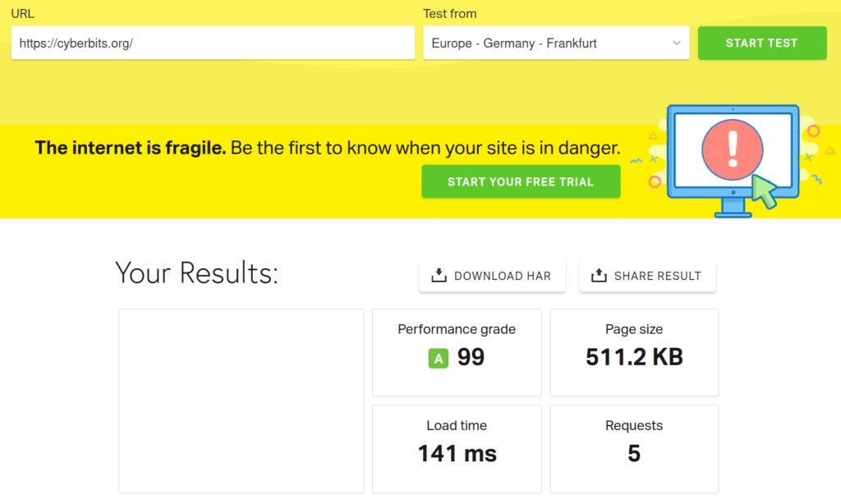Click START YOUR FREE TRIAL button
The width and height of the screenshot is (841, 504).
pos(521,181)
